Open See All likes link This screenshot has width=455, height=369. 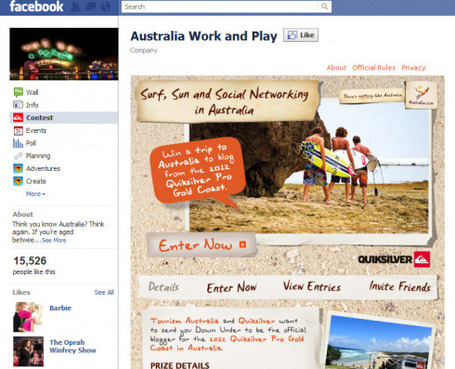tap(104, 292)
